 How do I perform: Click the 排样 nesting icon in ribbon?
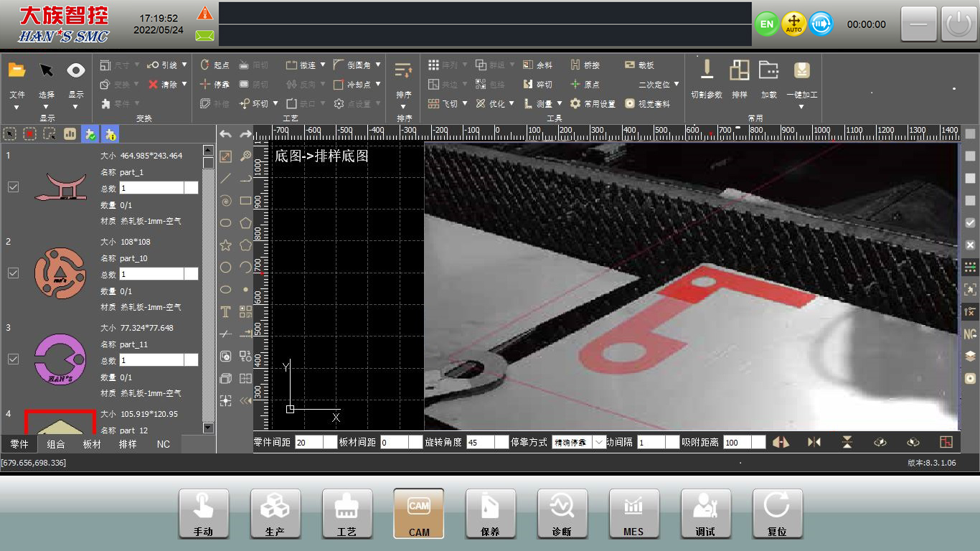click(739, 79)
